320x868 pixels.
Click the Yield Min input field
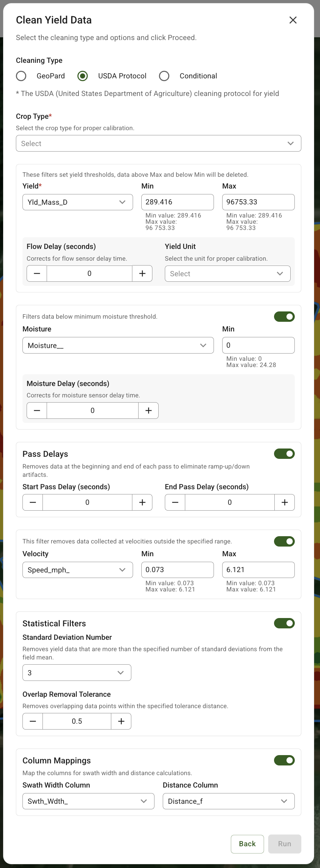[x=177, y=202]
